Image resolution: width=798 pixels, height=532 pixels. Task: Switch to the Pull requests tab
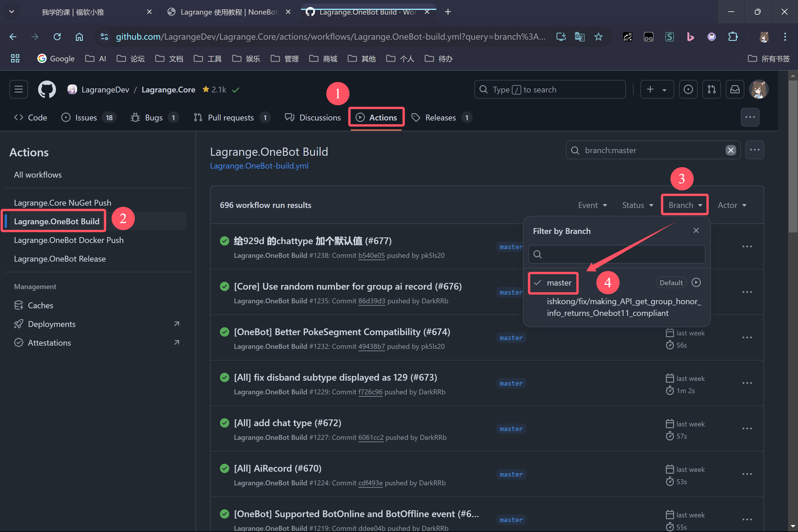231,117
